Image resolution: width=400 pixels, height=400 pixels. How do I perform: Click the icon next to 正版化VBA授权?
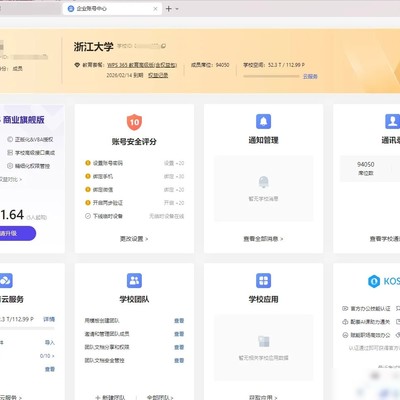click(x=10, y=139)
